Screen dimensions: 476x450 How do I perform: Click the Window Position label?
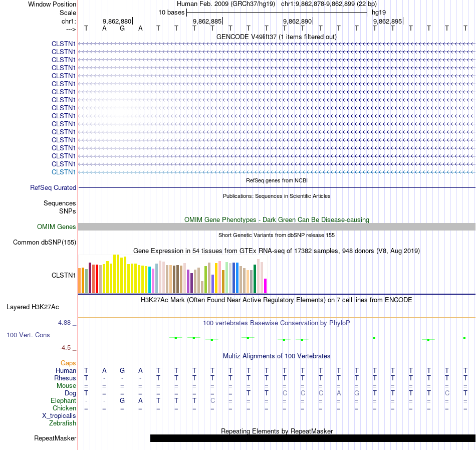coord(52,4)
